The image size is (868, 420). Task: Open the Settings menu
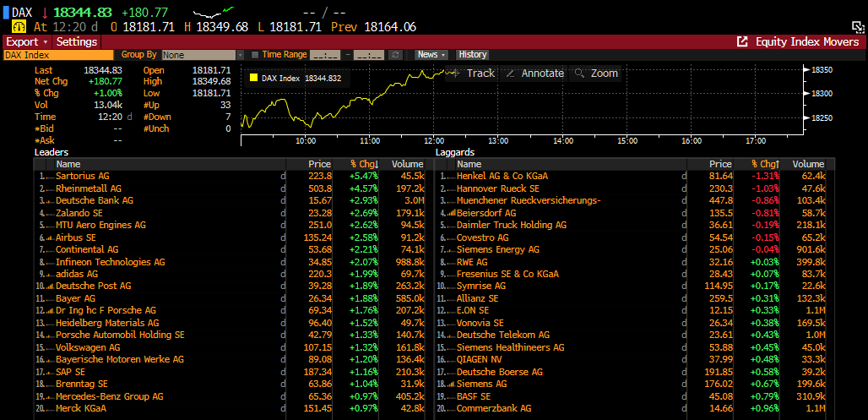point(77,41)
